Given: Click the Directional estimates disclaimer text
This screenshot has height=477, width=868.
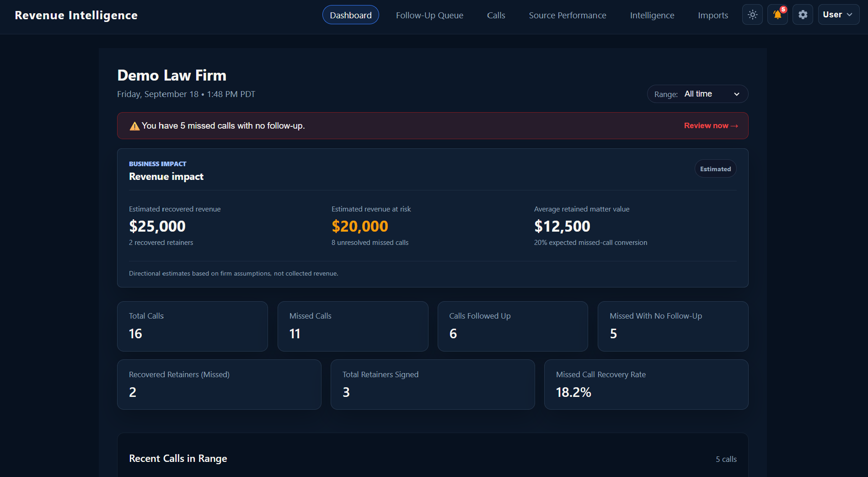Looking at the screenshot, I should tap(234, 273).
